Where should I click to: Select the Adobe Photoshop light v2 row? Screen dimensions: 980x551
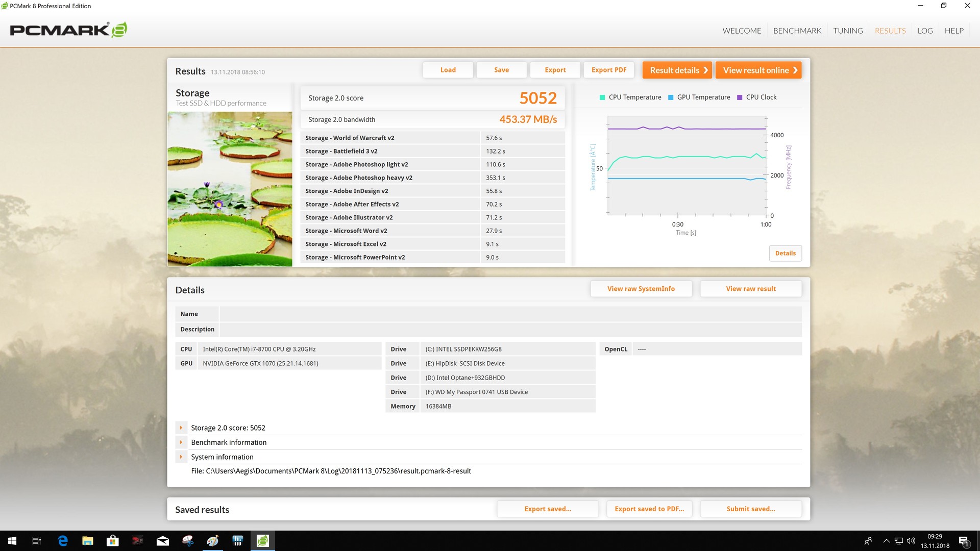433,164
